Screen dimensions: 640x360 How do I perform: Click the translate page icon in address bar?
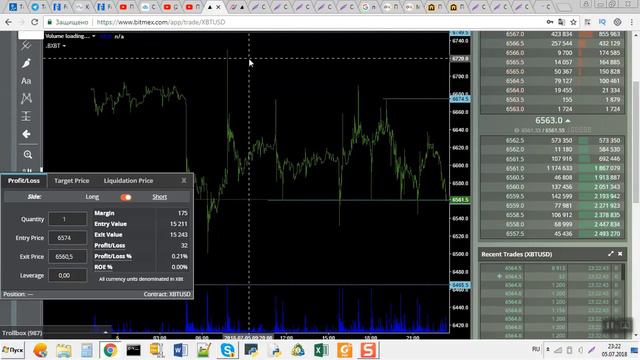click(x=562, y=22)
